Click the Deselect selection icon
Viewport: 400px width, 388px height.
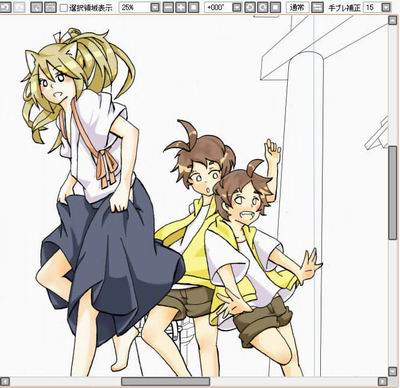coord(36,7)
